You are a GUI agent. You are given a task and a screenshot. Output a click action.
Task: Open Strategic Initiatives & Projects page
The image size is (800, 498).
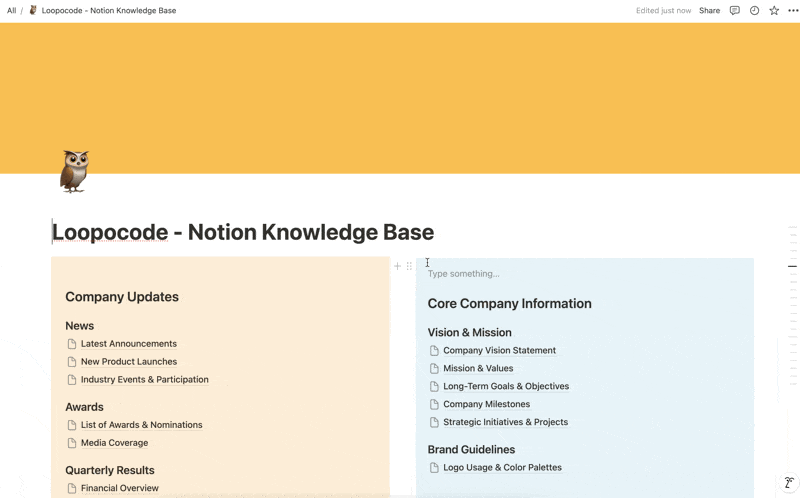point(506,422)
